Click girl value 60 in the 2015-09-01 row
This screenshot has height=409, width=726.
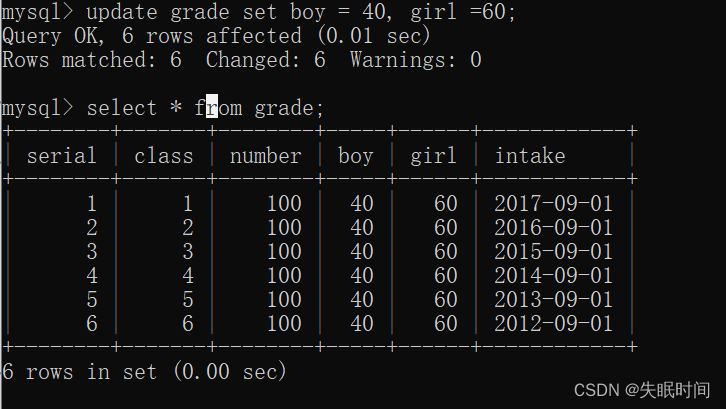445,252
